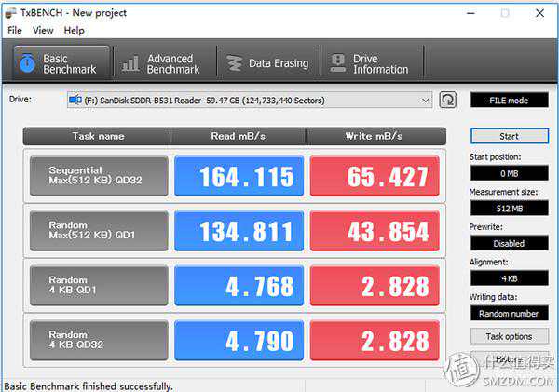The image size is (559, 392).
Task: Click the FILE mode button
Action: [509, 100]
